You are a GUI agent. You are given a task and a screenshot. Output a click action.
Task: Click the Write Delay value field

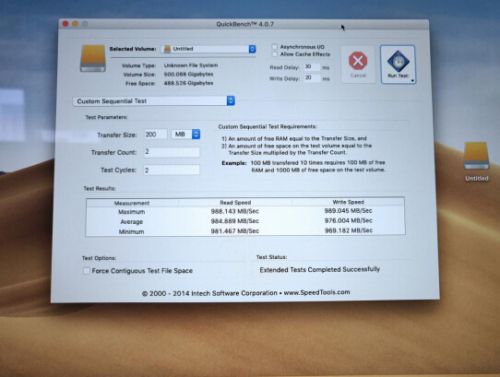pyautogui.click(x=312, y=78)
